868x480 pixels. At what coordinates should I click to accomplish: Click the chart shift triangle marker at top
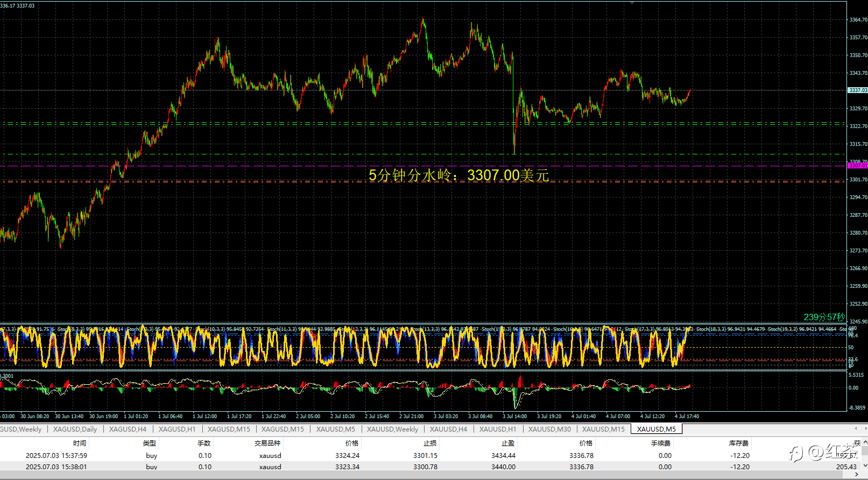pyautogui.click(x=632, y=3)
